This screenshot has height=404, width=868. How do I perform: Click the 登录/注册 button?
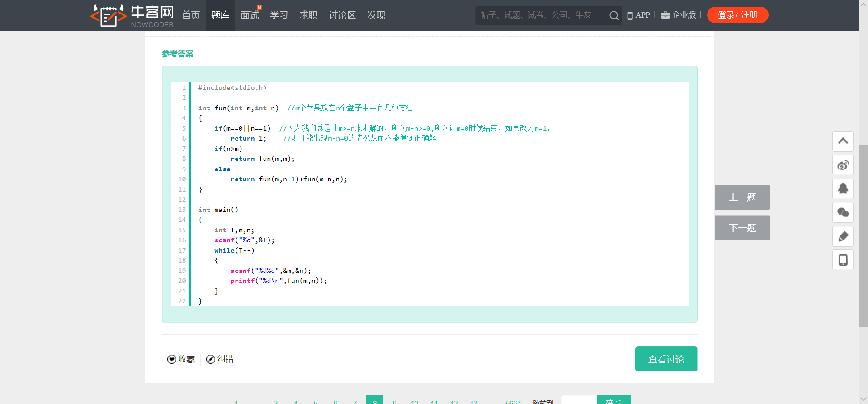(737, 15)
